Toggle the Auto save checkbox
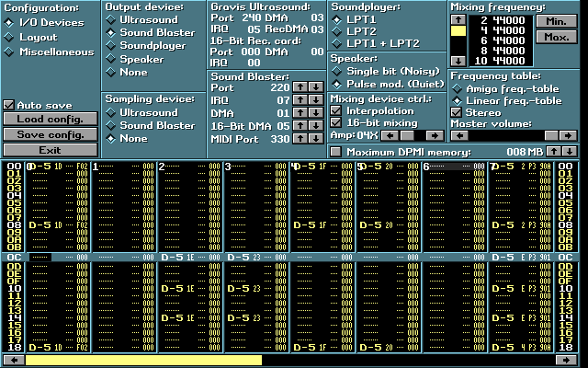 (x=9, y=105)
